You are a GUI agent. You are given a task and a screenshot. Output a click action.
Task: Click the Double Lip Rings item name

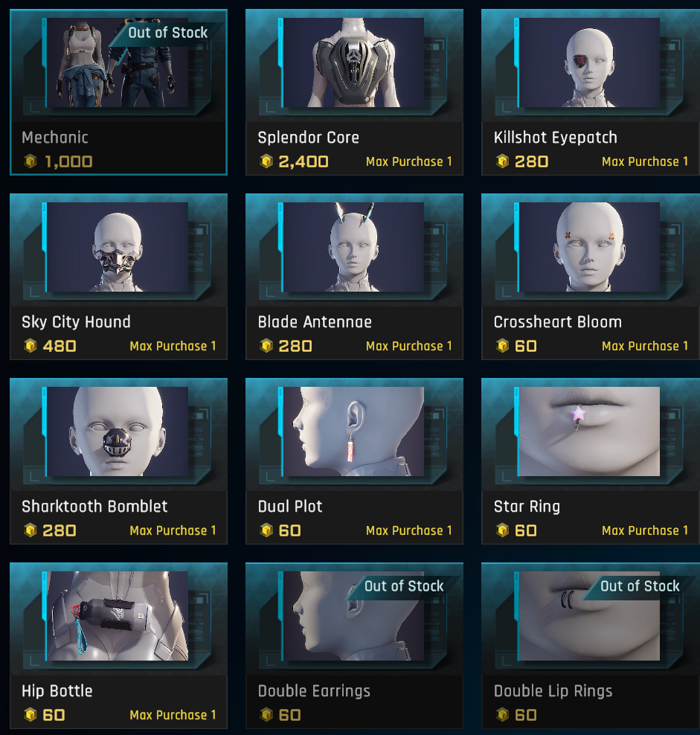(x=553, y=691)
